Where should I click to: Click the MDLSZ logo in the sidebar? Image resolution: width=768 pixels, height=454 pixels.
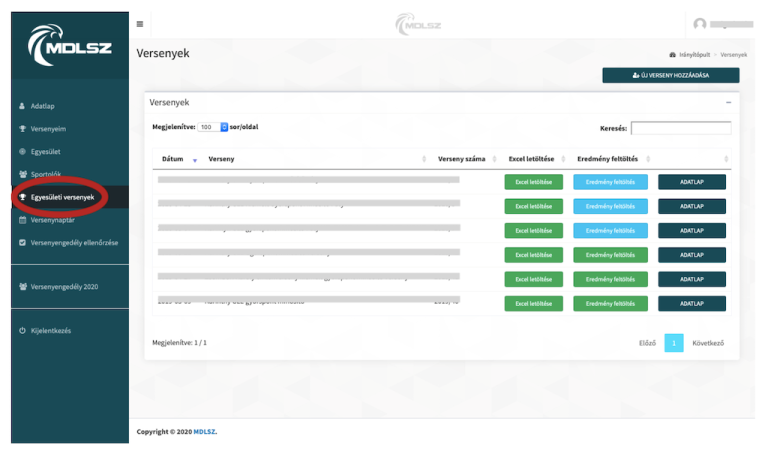(69, 45)
